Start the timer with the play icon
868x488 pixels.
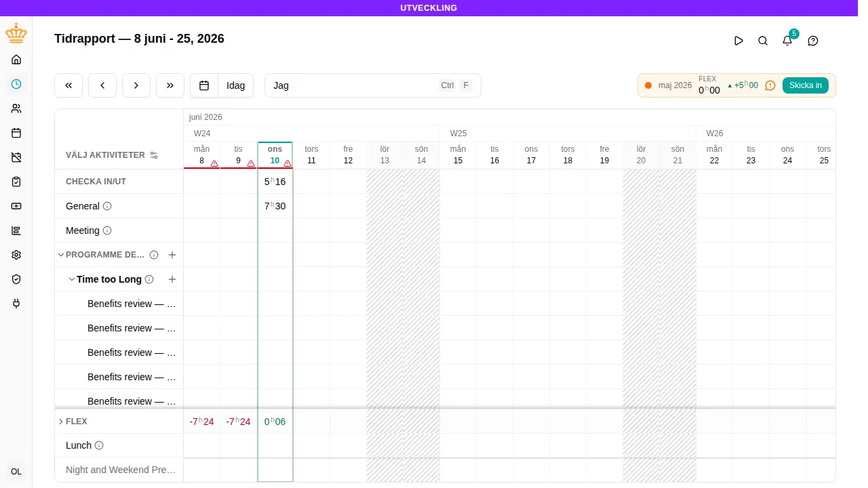[x=738, y=41]
